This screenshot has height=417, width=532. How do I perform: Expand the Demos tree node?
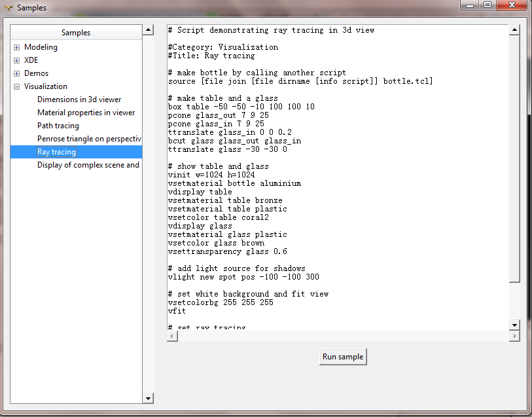point(16,73)
